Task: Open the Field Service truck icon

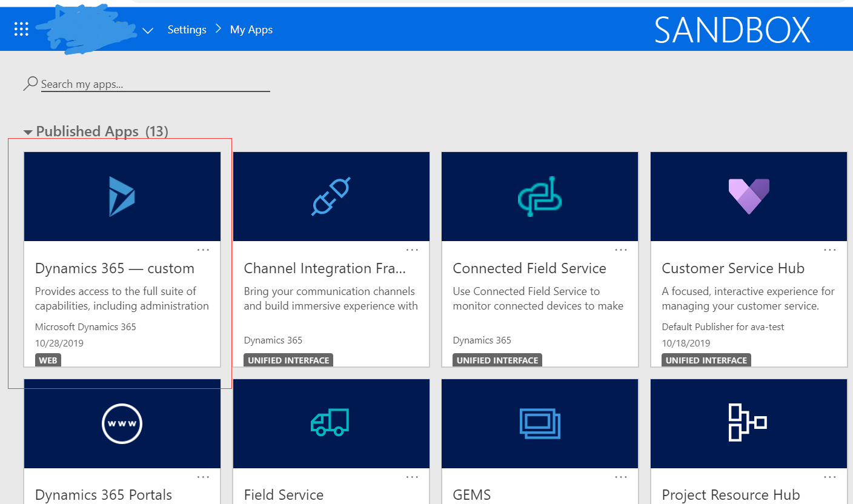Action: point(330,423)
